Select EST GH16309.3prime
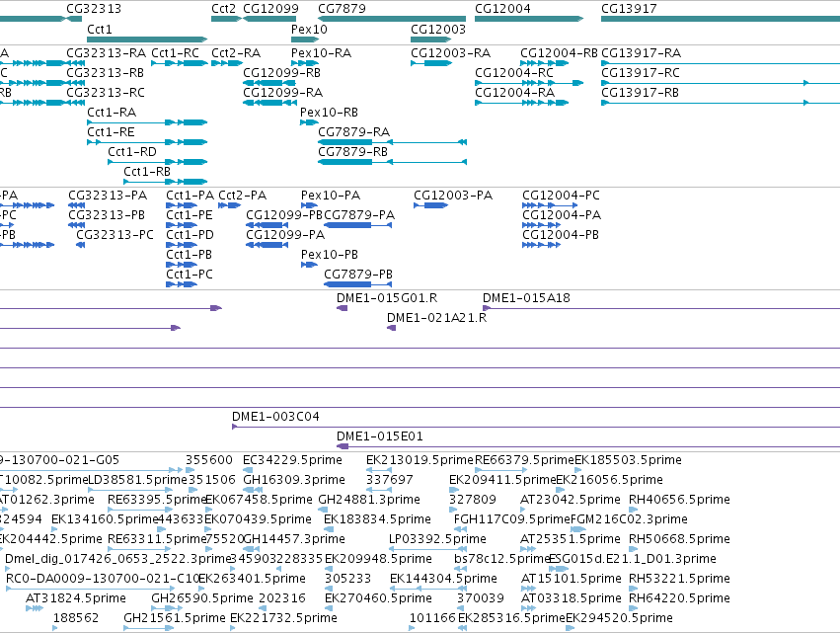The width and height of the screenshot is (840, 633). click(x=253, y=490)
